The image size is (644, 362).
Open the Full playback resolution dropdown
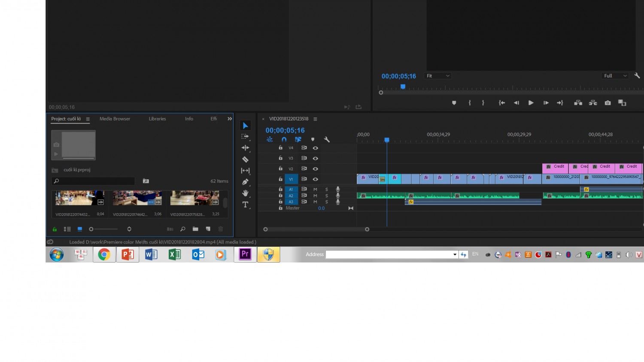point(615,76)
